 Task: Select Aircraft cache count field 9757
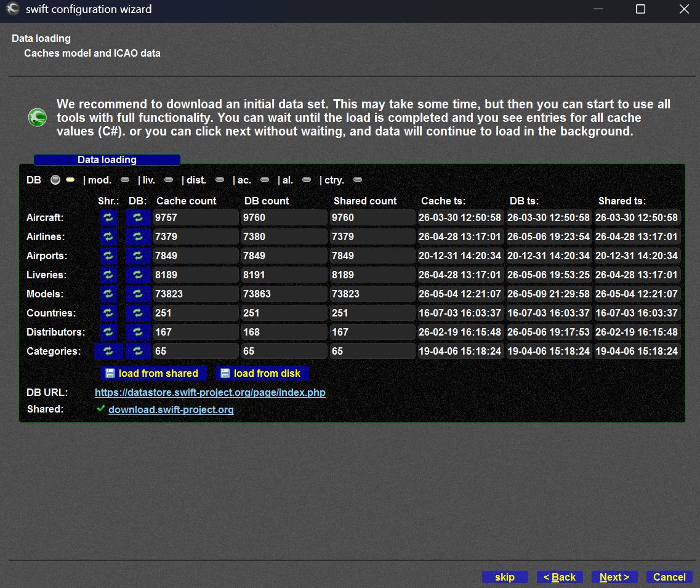tap(196, 217)
